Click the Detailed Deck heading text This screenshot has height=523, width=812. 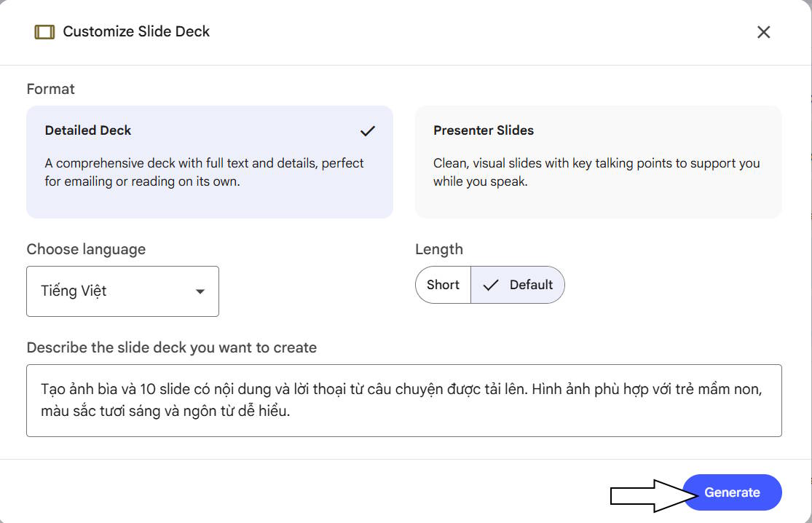pos(88,130)
